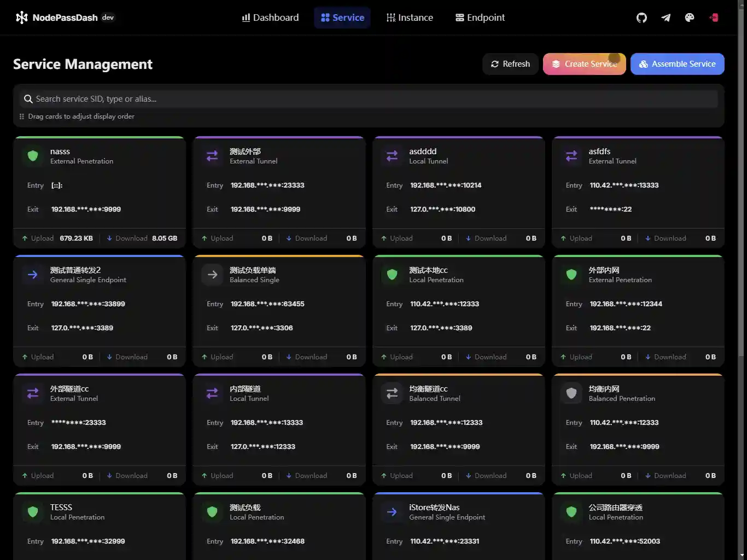The width and height of the screenshot is (747, 560).
Task: Focus the service search input field
Action: click(372, 99)
